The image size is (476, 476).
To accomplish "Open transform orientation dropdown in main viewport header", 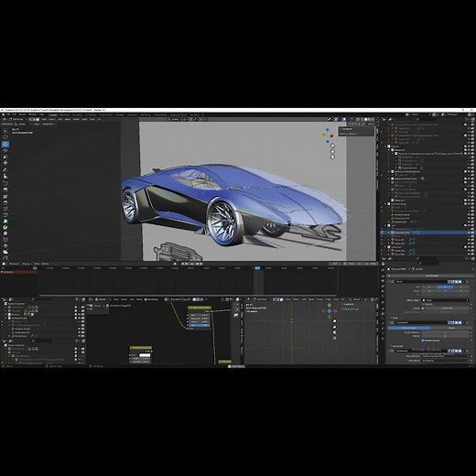I will (176, 119).
